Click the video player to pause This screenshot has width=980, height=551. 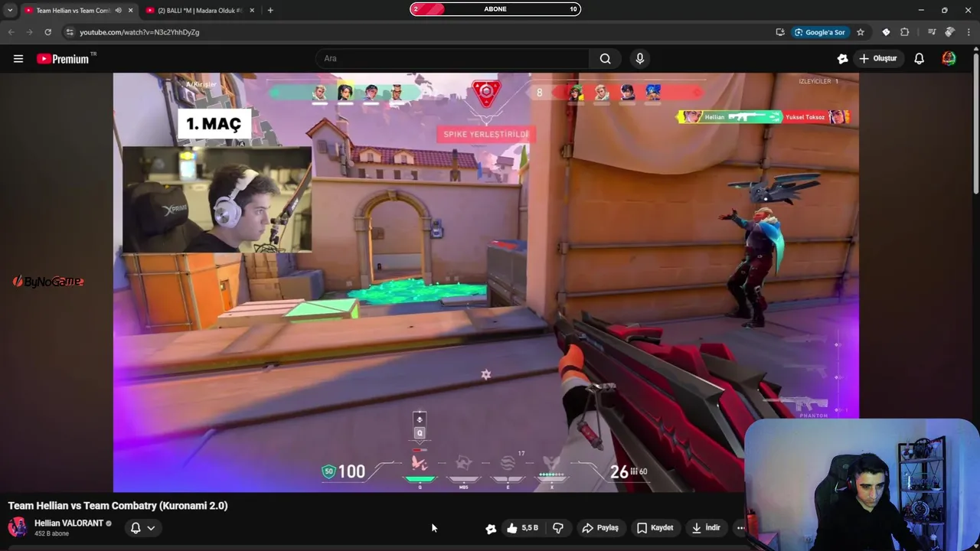pyautogui.click(x=485, y=282)
